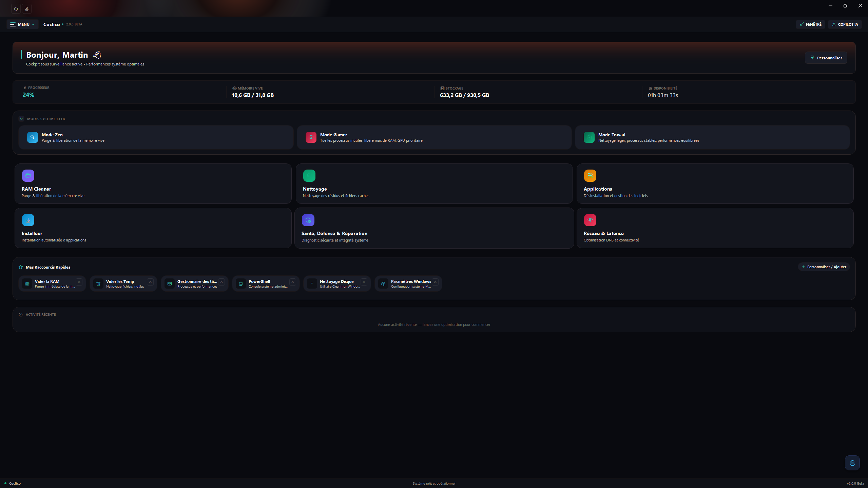Click the v2.0.0 Beta label in the status bar
The height and width of the screenshot is (488, 868).
coord(855,484)
